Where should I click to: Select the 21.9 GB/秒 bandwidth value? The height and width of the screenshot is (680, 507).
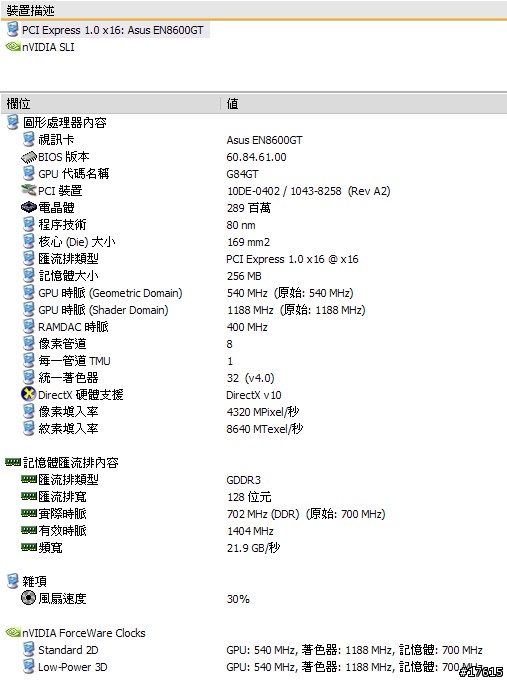[x=253, y=548]
